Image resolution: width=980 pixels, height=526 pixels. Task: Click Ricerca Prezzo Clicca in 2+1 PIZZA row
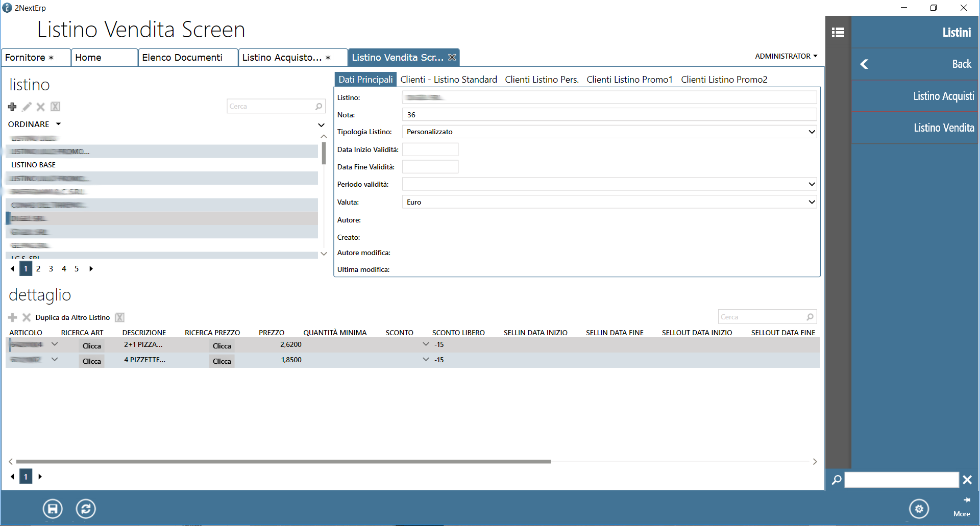click(222, 346)
